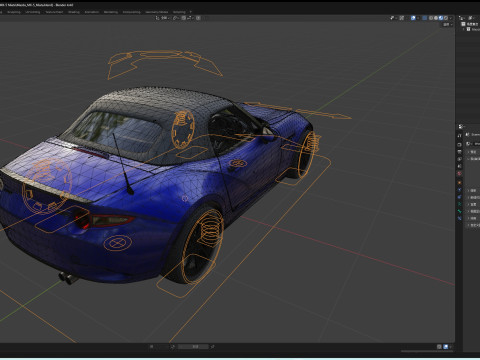480x360 pixels.
Task: Switch to the Sculpting workspace tab
Action: click(14, 12)
